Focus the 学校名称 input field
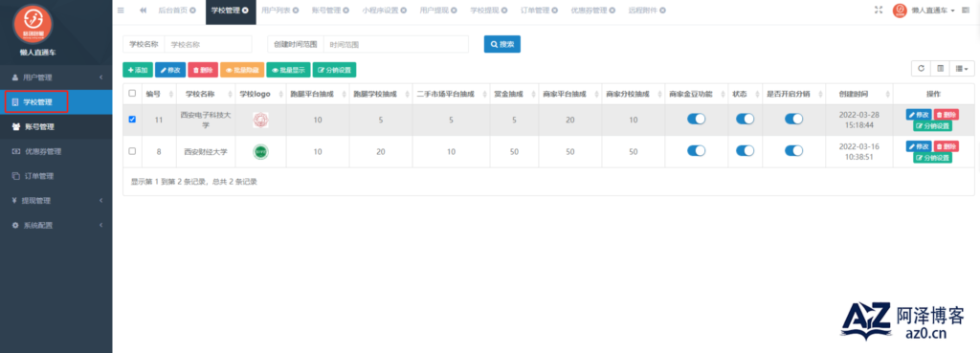This screenshot has height=353, width=980. click(208, 44)
